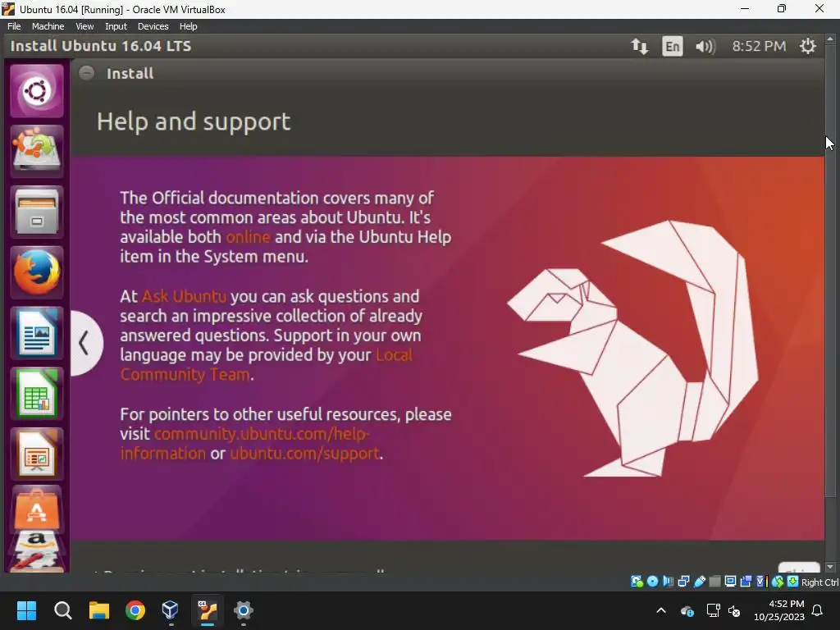This screenshot has width=840, height=630.
Task: Open Ubuntu Software store launcher icon
Action: point(37,509)
